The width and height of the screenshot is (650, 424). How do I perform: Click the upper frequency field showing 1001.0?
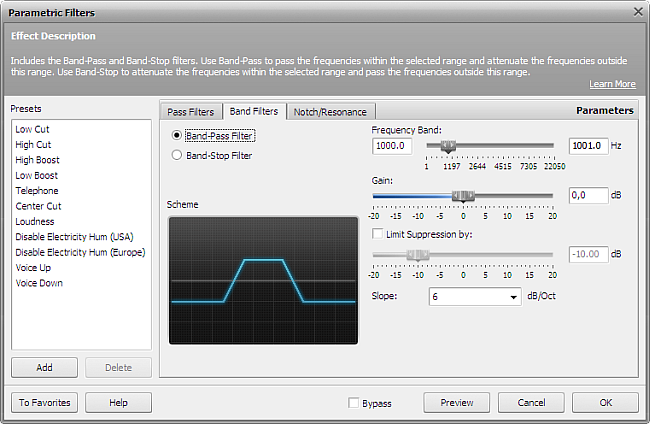point(589,146)
